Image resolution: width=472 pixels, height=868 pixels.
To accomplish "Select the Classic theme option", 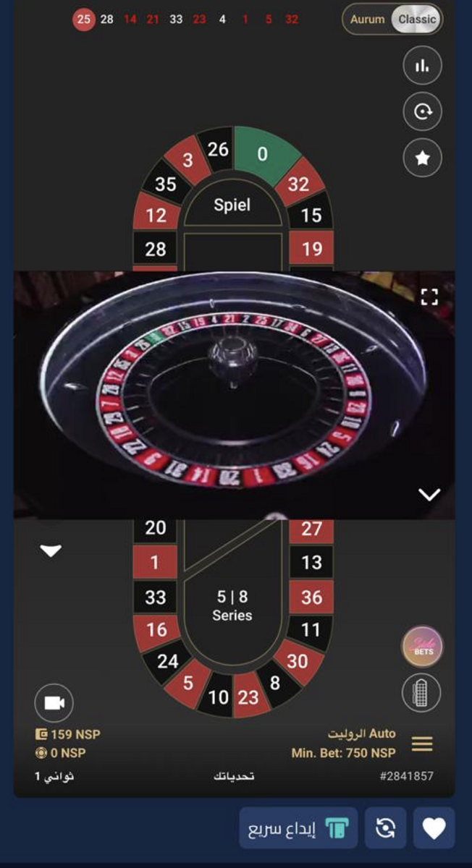I will (416, 20).
